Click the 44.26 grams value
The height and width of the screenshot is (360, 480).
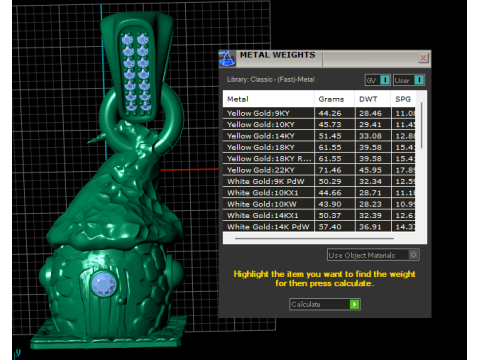[x=330, y=113]
